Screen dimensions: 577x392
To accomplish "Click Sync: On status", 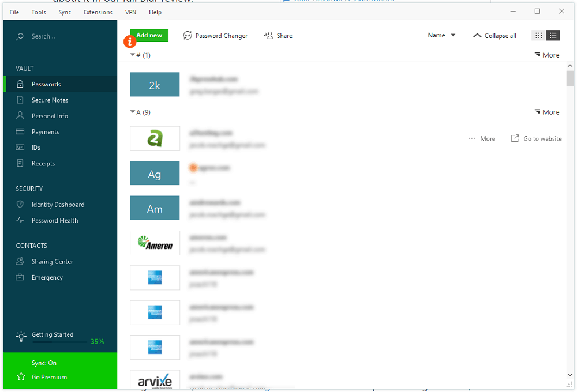I will tap(44, 363).
